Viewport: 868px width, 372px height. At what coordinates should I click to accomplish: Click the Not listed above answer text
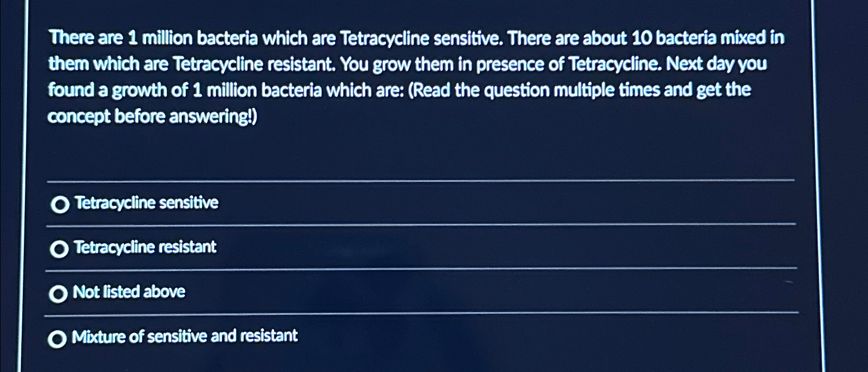click(x=130, y=292)
